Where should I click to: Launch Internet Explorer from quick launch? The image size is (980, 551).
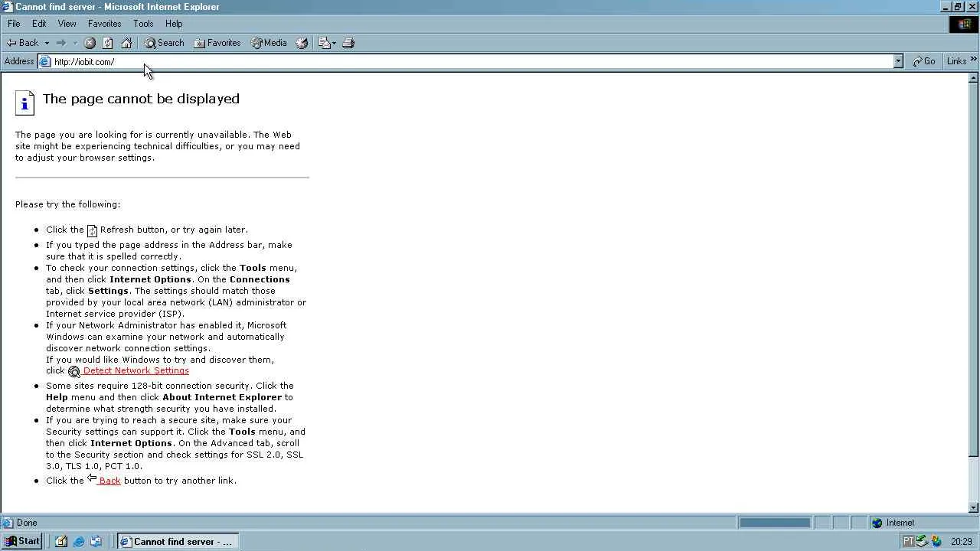pos(79,541)
